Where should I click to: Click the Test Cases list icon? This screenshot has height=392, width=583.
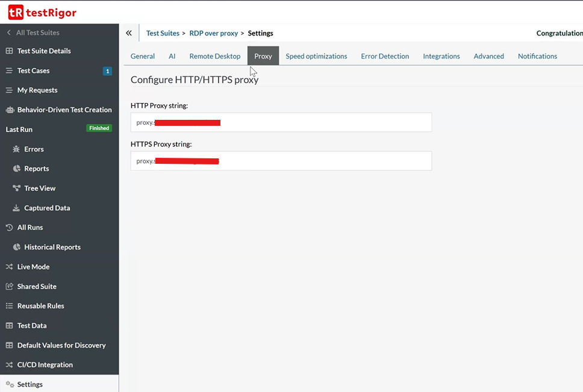coord(9,70)
